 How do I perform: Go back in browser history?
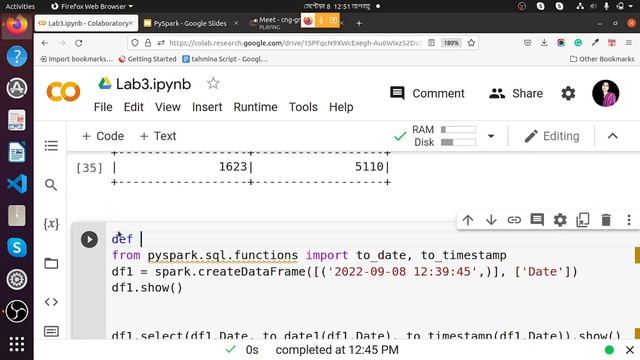pos(45,43)
